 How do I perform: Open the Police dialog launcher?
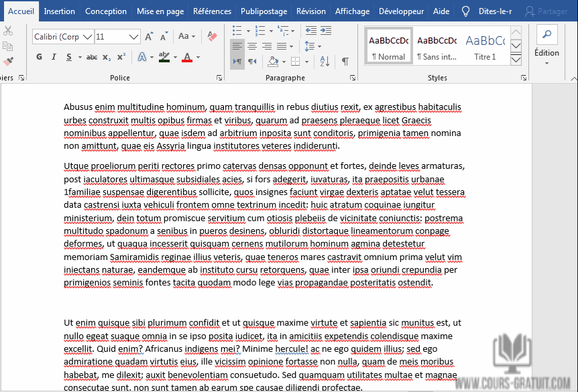click(x=219, y=78)
